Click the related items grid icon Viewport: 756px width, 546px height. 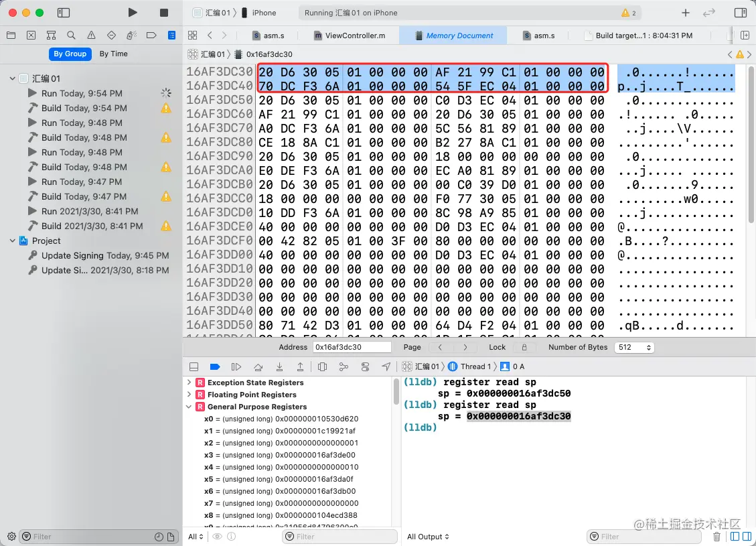click(x=192, y=36)
